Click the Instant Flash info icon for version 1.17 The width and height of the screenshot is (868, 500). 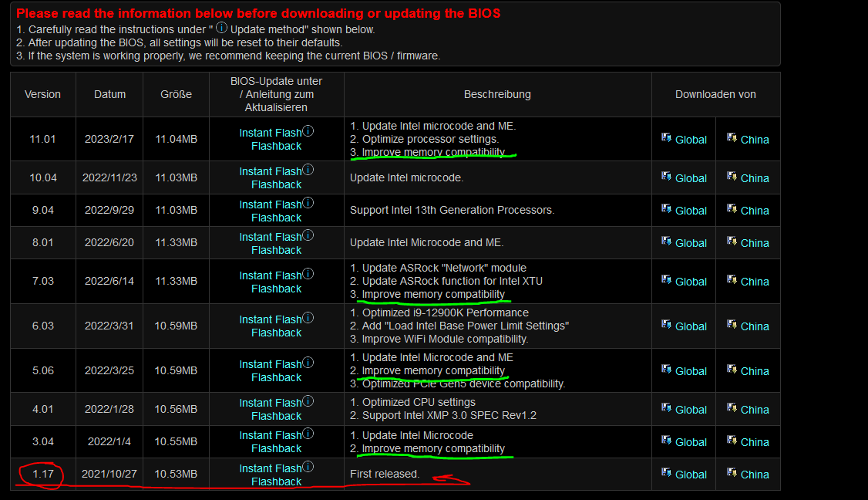click(x=308, y=467)
